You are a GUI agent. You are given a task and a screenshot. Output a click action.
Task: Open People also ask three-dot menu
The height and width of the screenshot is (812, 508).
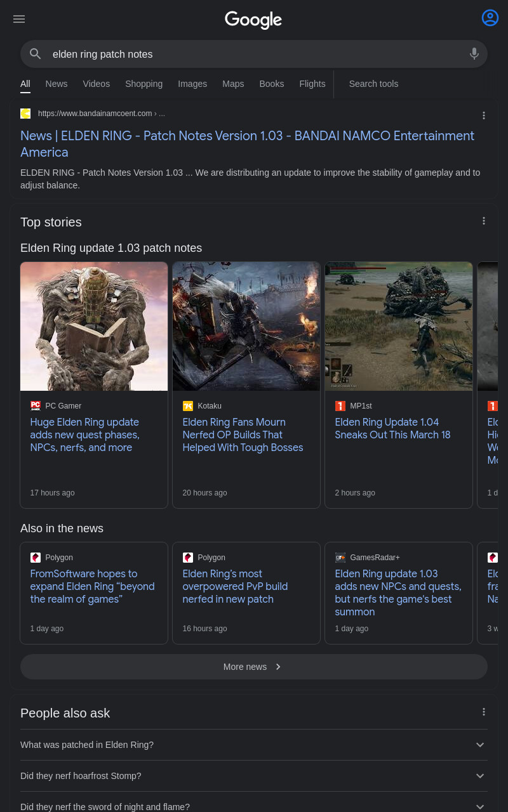(x=484, y=712)
